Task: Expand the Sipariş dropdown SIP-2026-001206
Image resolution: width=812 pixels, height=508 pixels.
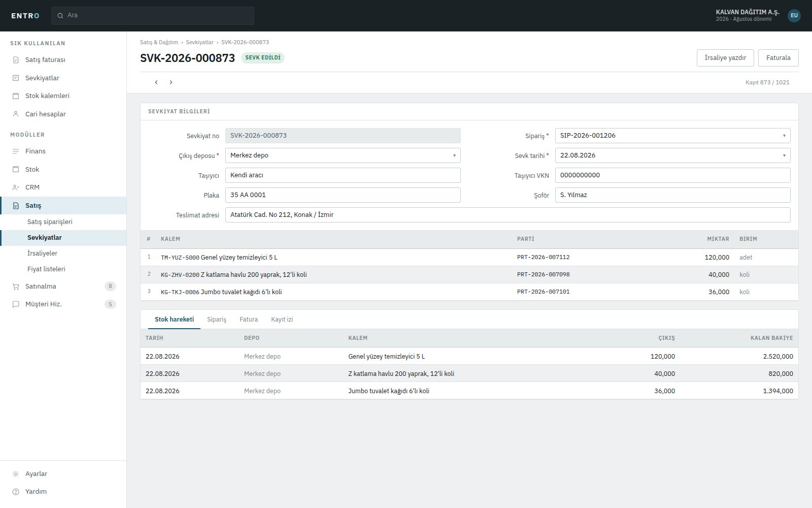Action: click(672, 136)
